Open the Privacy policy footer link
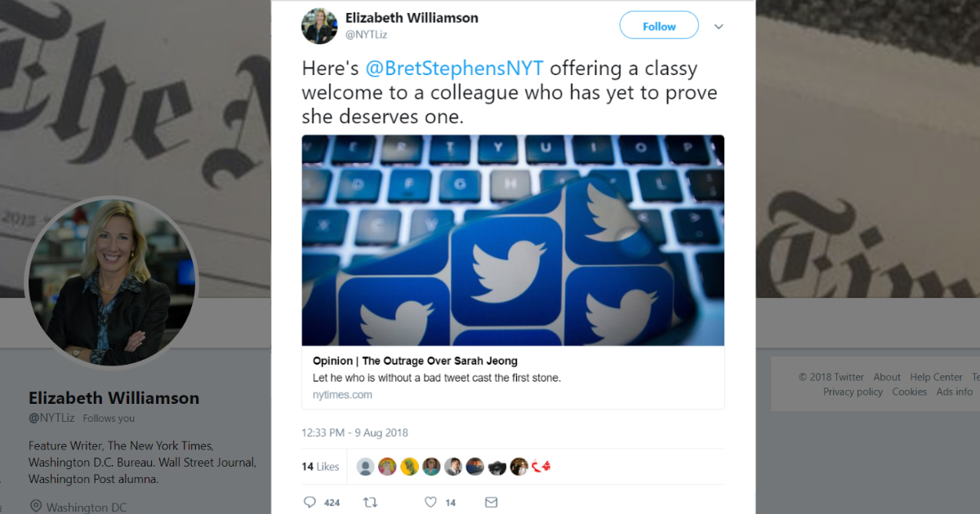The image size is (980, 514). click(853, 392)
